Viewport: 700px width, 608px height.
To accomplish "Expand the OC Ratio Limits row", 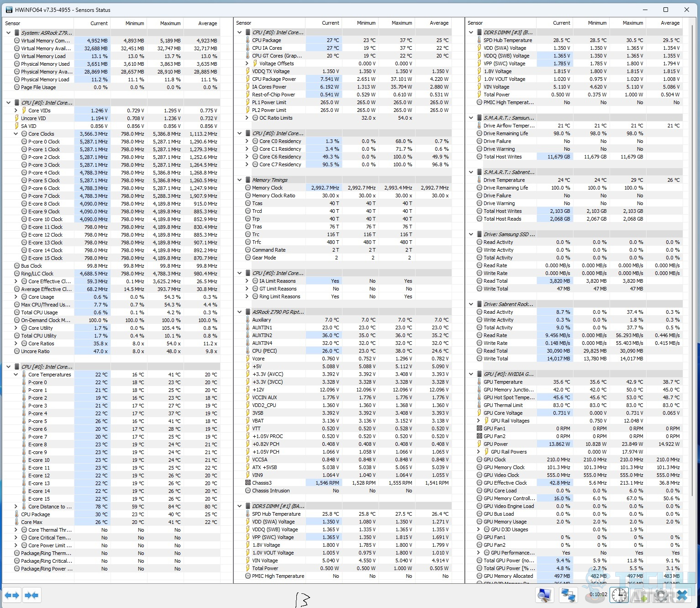I will [247, 118].
